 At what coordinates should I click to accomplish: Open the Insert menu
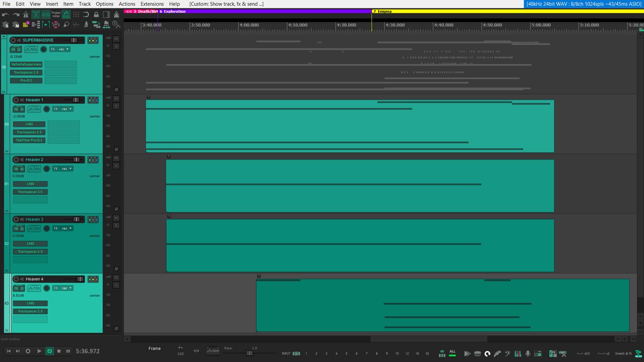click(52, 4)
